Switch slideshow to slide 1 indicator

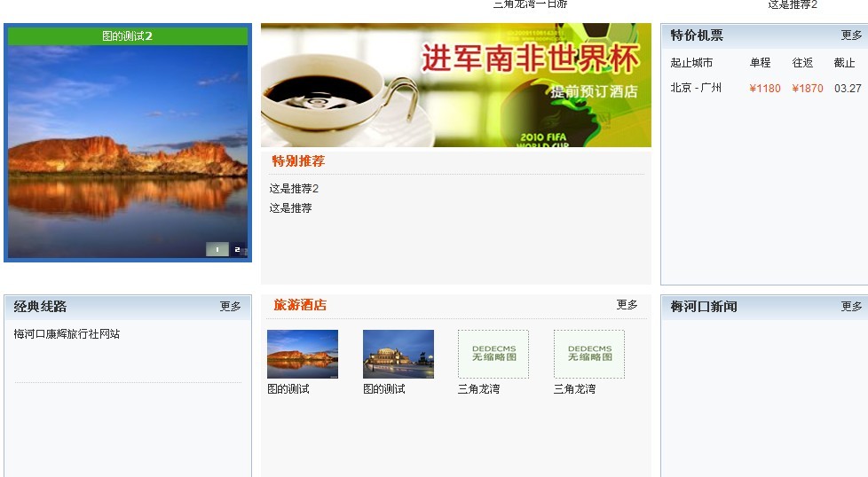point(217,249)
